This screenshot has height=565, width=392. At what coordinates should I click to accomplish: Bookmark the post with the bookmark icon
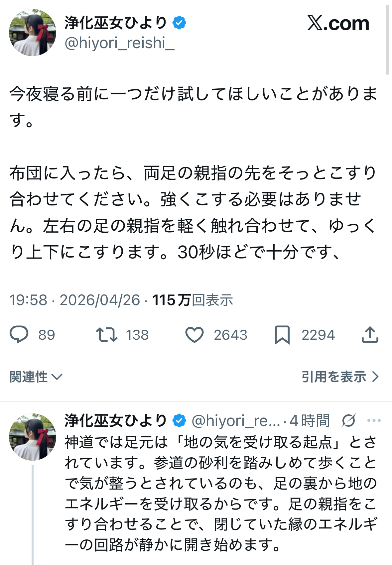pyautogui.click(x=282, y=335)
